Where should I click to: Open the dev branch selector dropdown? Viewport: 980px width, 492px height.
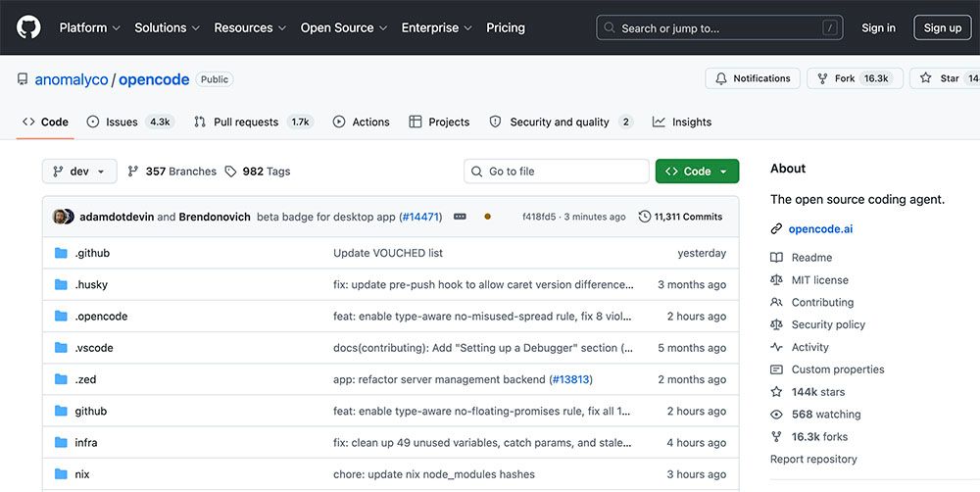(79, 172)
